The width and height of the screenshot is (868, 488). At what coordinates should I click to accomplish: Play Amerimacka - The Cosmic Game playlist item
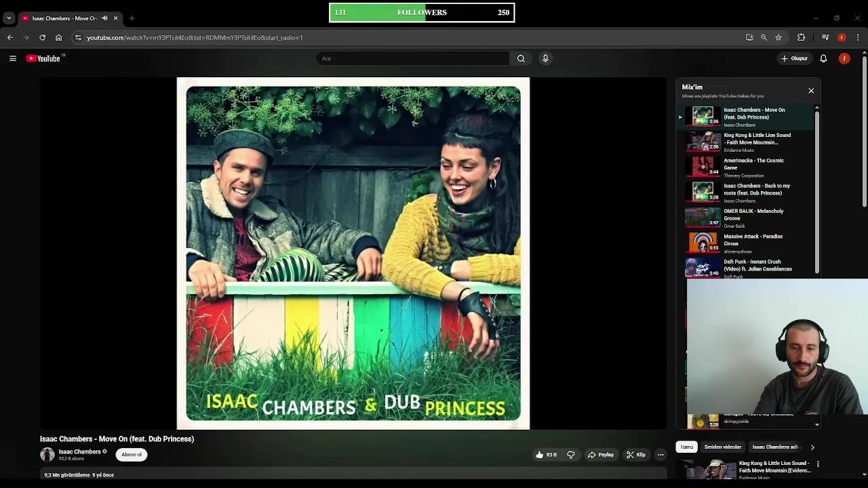[746, 167]
